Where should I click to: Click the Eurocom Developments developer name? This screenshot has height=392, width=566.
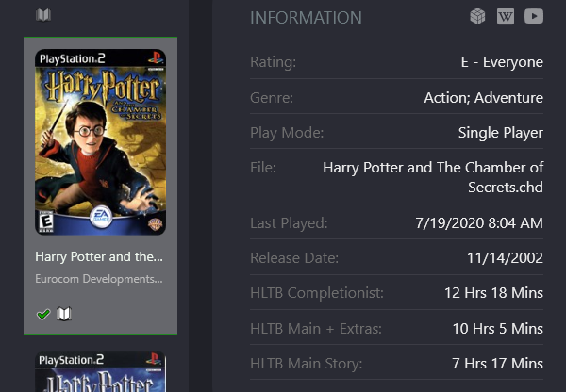99,279
